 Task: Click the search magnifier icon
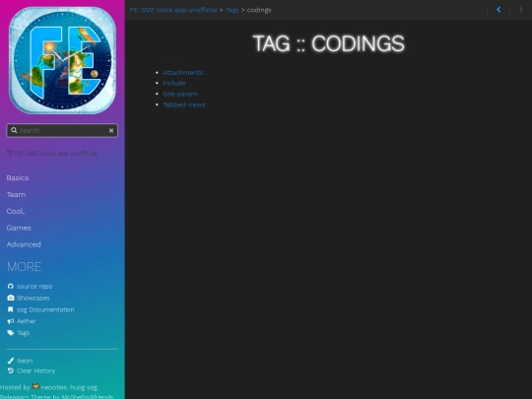coord(14,130)
